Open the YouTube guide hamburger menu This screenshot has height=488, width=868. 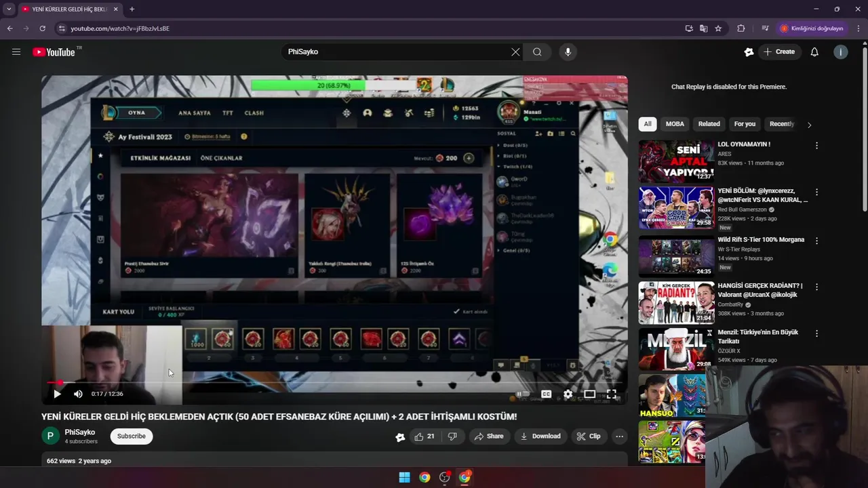click(x=16, y=52)
